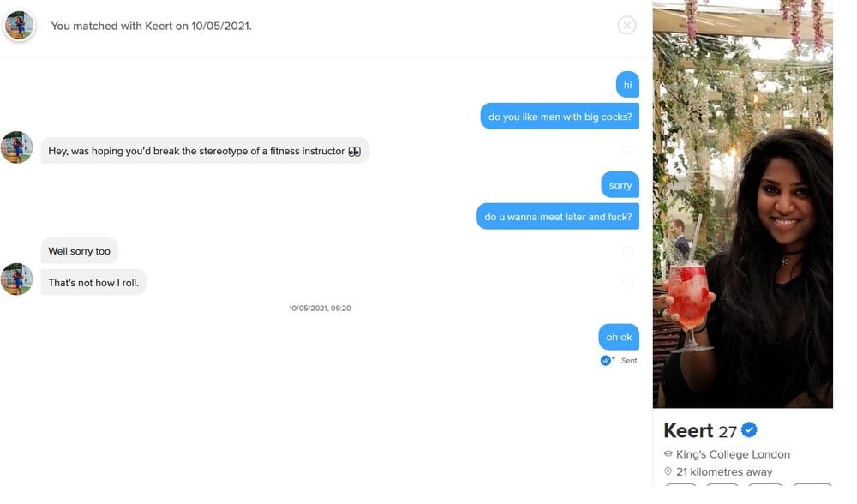This screenshot has width=857, height=504.
Task: View Keert's large profile photo
Action: tap(742, 205)
